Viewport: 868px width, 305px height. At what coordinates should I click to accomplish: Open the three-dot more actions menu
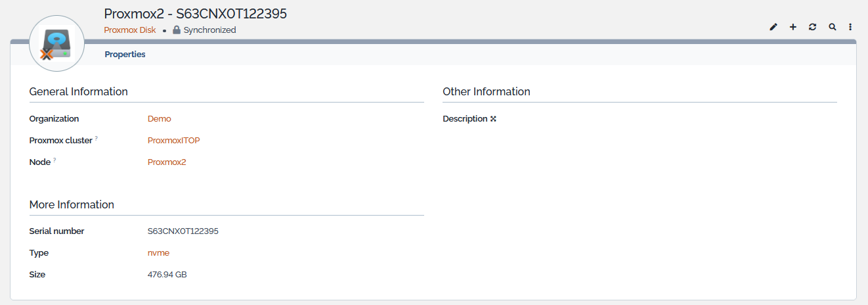pyautogui.click(x=850, y=27)
